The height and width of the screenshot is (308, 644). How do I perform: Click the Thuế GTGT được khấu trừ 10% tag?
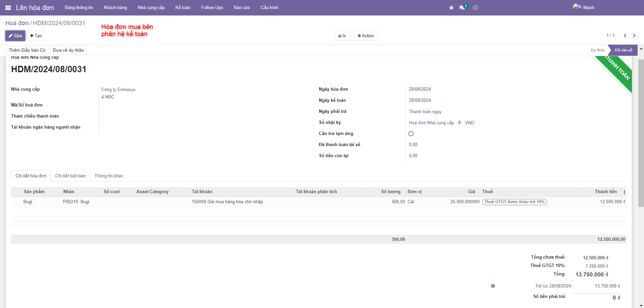[x=514, y=202]
